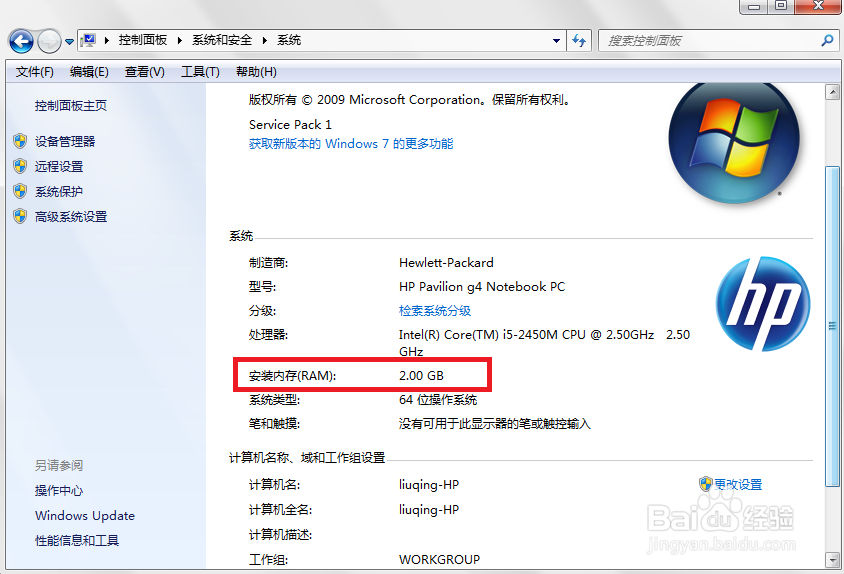The height and width of the screenshot is (574, 844).
Task: Open 设备管理器 link
Action: (65, 142)
